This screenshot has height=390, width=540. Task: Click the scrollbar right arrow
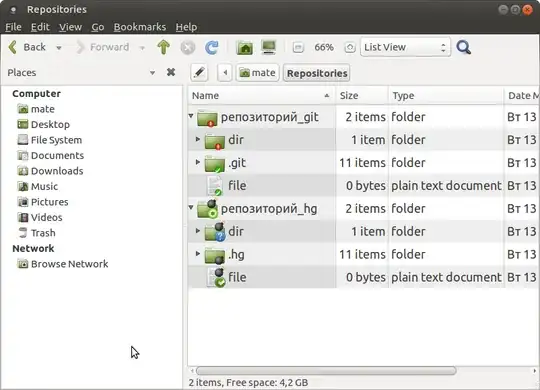coord(534,371)
